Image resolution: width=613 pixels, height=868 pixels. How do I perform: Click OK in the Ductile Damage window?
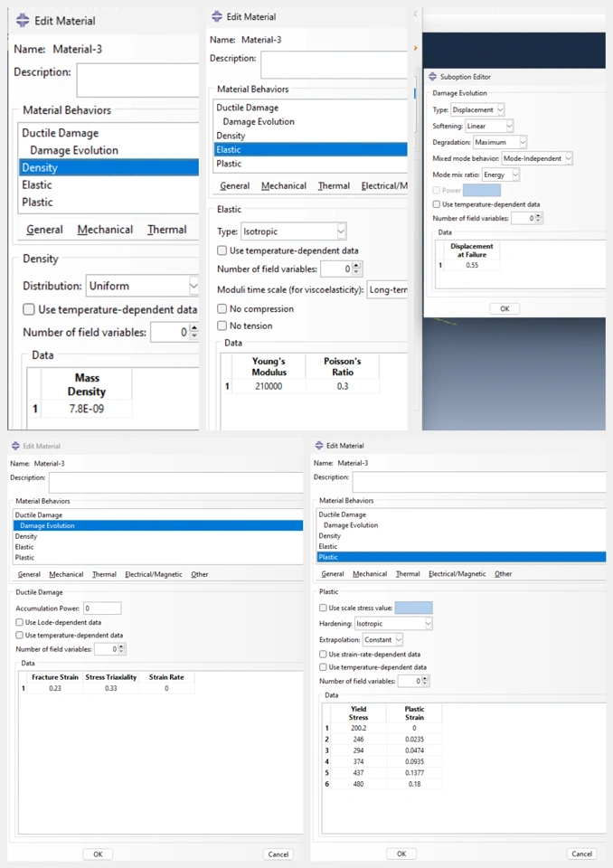tap(98, 854)
